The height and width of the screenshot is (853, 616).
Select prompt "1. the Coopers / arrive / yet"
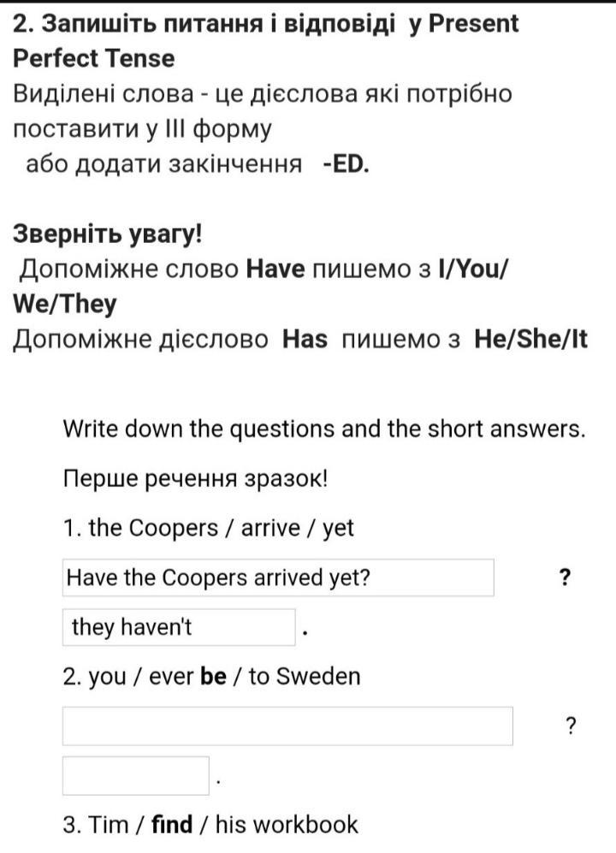[x=209, y=528]
